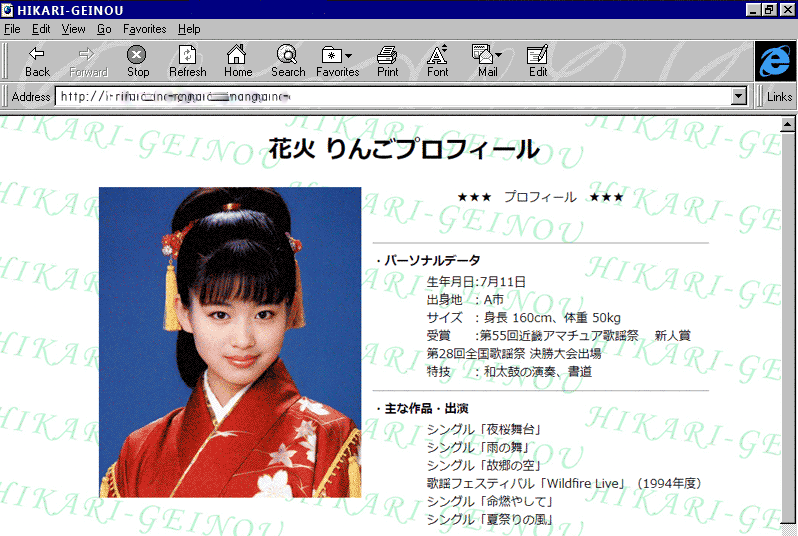The width and height of the screenshot is (798, 536).
Task: Open the Search toolbar icon
Action: 287,54
